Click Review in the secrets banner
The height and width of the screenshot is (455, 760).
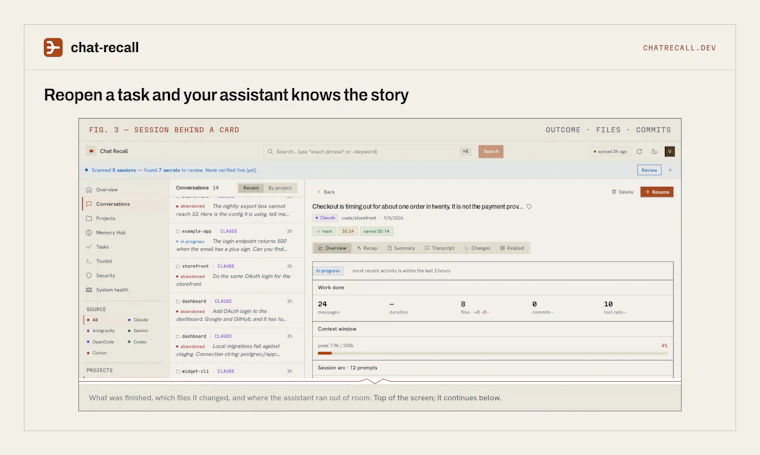click(x=649, y=170)
